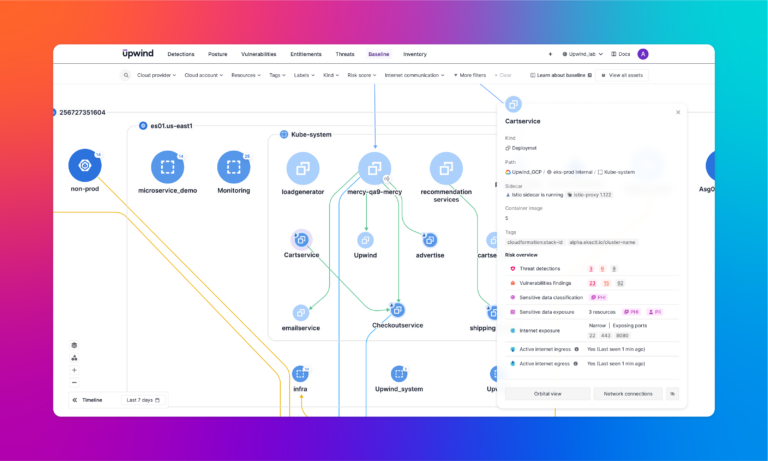
Task: Select the Cartservice node in the graph
Action: 301,240
